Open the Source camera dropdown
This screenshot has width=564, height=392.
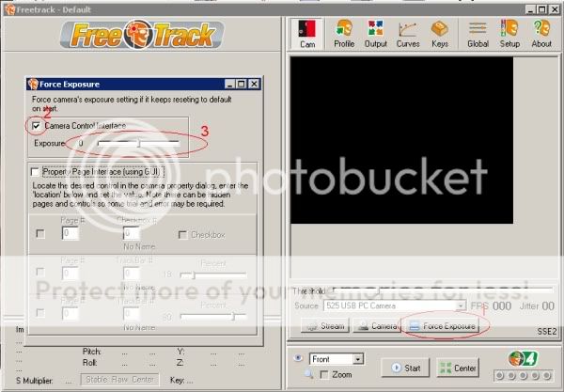(x=460, y=306)
